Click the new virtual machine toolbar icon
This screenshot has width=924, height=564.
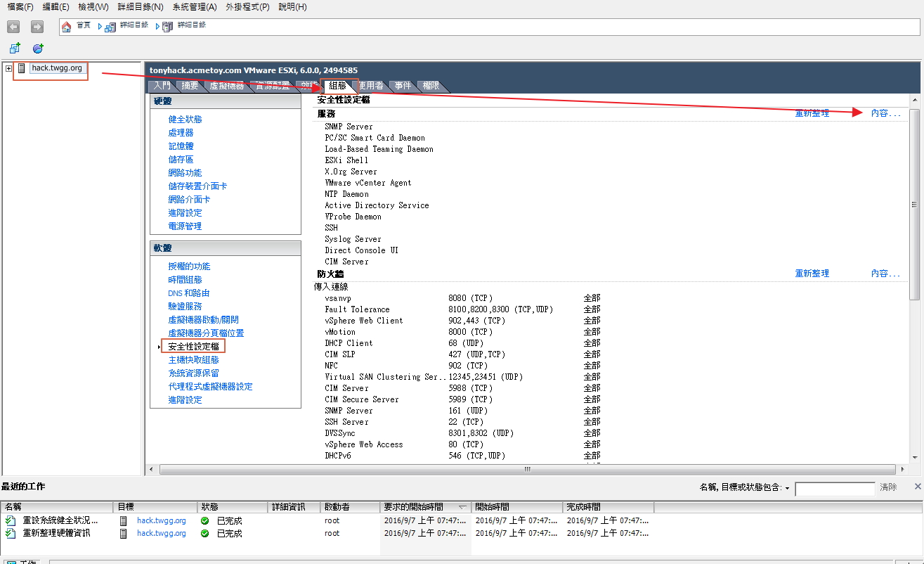15,49
